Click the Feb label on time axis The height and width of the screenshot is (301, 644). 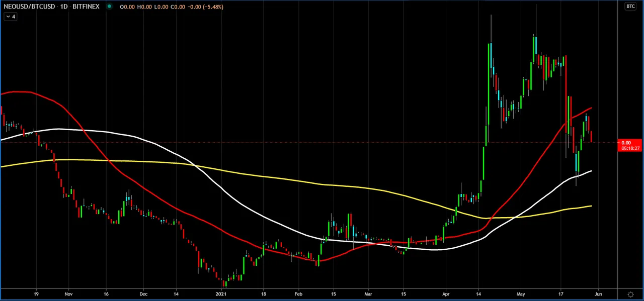(x=298, y=294)
